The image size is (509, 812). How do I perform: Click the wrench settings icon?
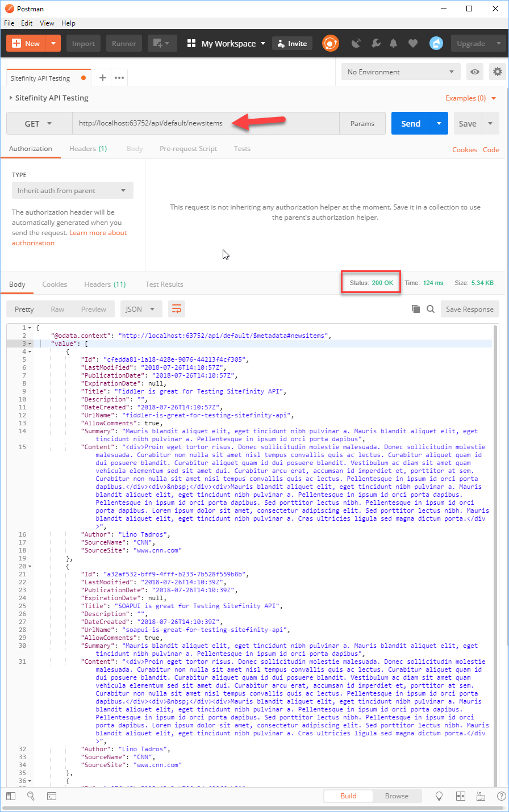(376, 43)
